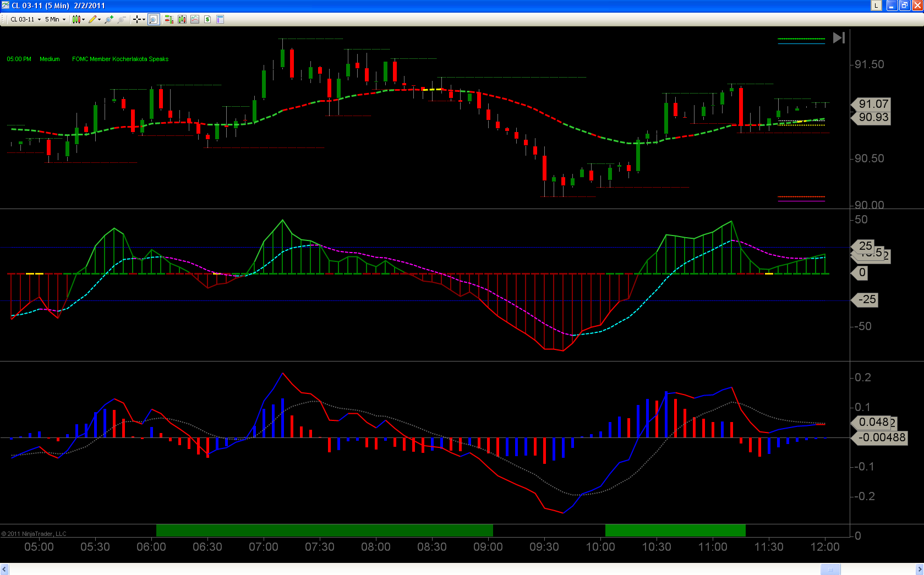Click the left arrow of horizontal scrollbar
The width and height of the screenshot is (924, 575).
[x=4, y=569]
